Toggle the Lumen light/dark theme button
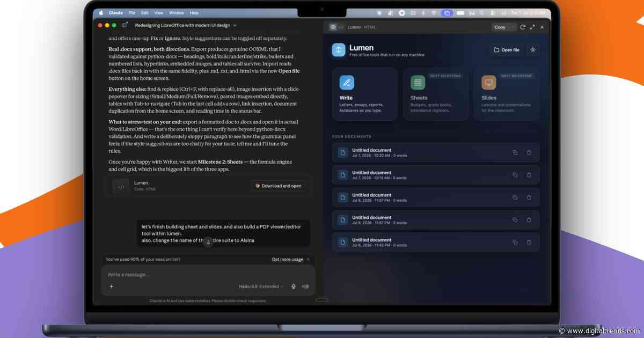The image size is (644, 338). 533,50
